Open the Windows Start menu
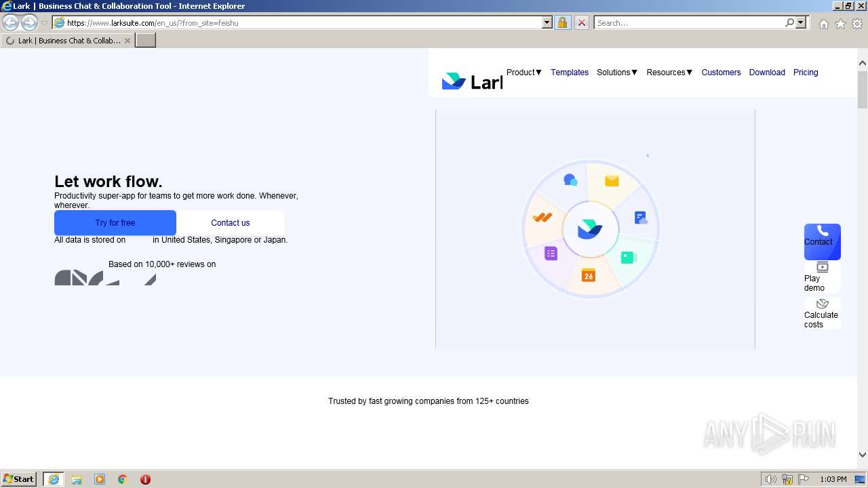This screenshot has width=868, height=488. click(19, 479)
